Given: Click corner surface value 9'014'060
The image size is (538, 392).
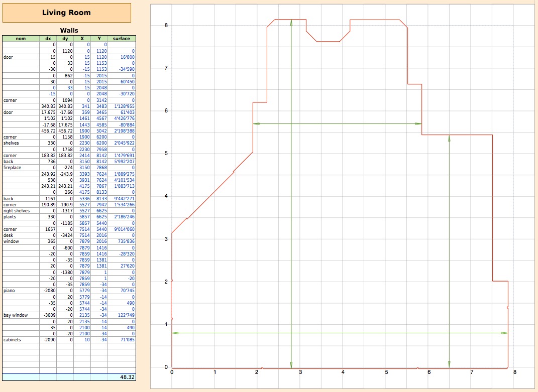Looking at the screenshot, I should tap(125, 229).
